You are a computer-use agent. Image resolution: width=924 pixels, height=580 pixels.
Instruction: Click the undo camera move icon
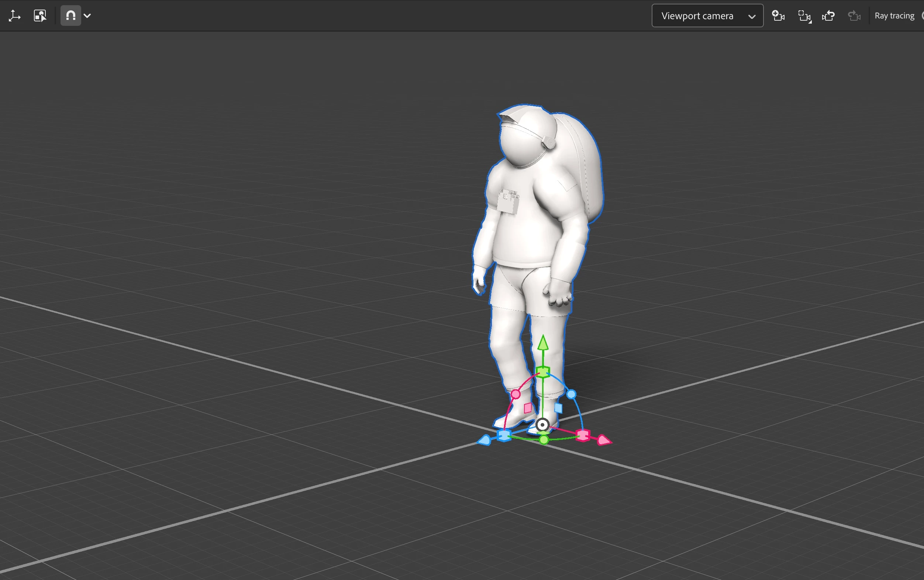tap(828, 16)
